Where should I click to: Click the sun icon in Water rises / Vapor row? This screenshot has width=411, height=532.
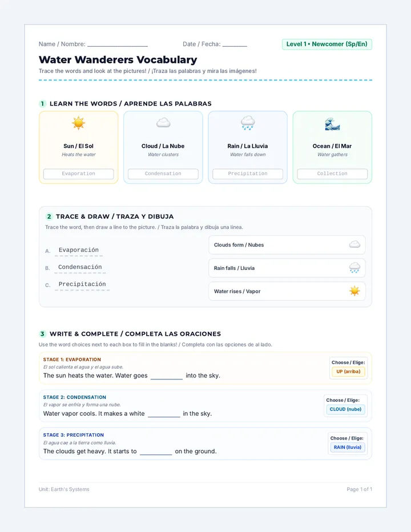(x=354, y=291)
